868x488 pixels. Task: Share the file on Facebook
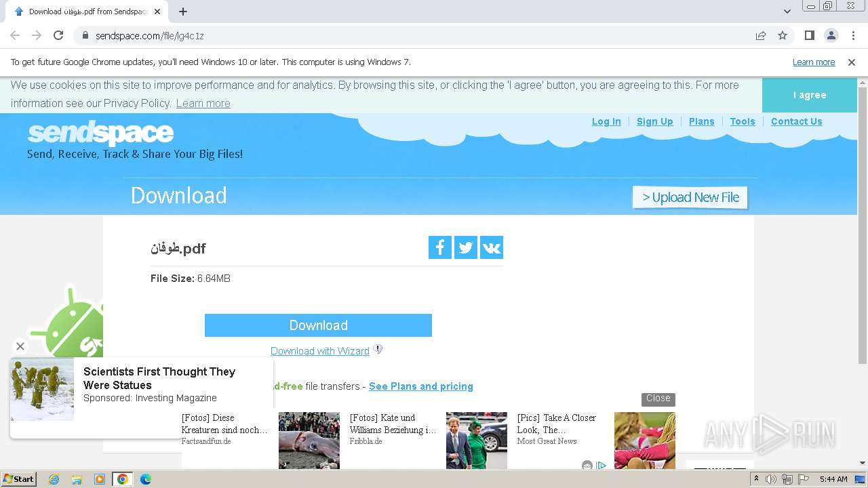[x=440, y=247]
